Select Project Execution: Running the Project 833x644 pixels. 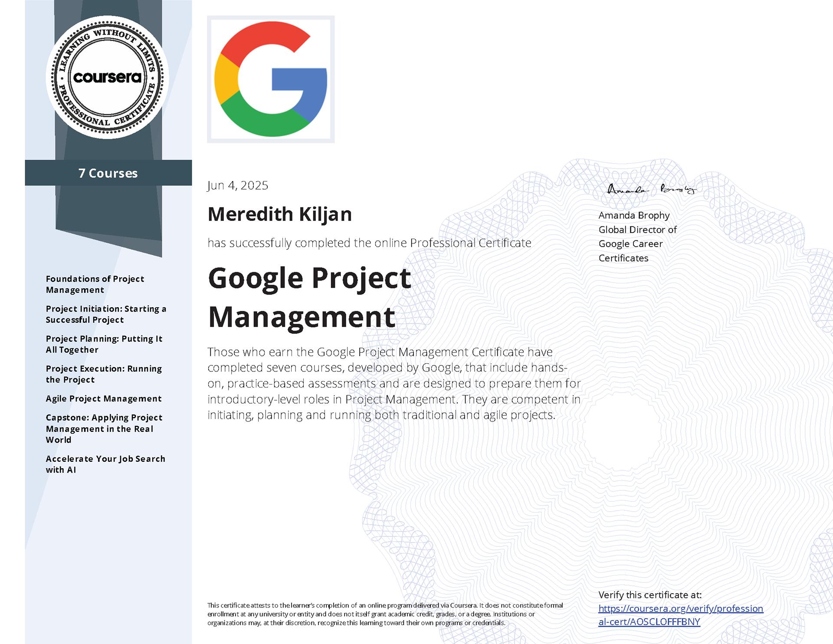[x=104, y=374]
